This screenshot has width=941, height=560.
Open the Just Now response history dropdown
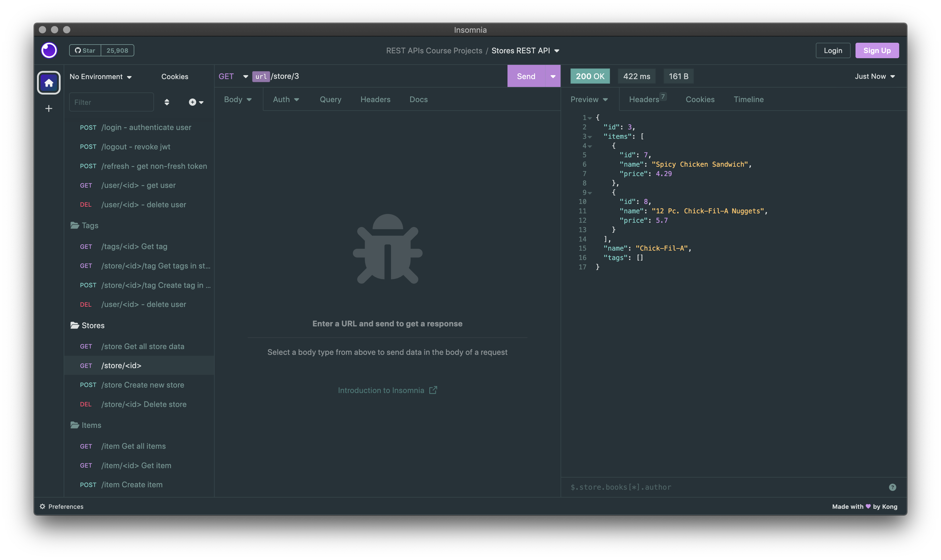(x=875, y=76)
